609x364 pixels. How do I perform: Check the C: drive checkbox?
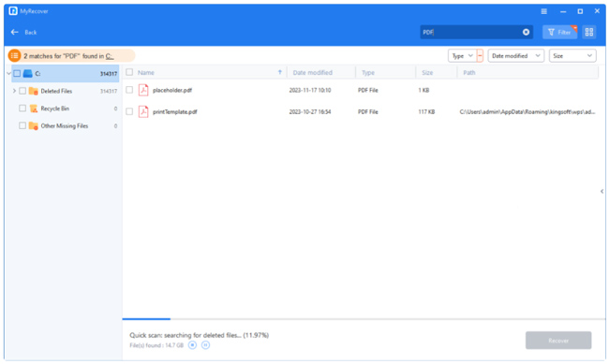coord(17,73)
